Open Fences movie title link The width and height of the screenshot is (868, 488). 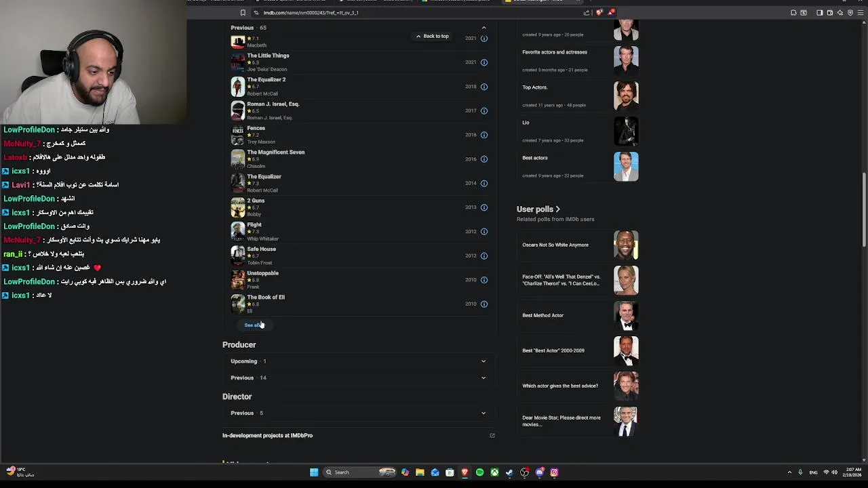click(256, 128)
